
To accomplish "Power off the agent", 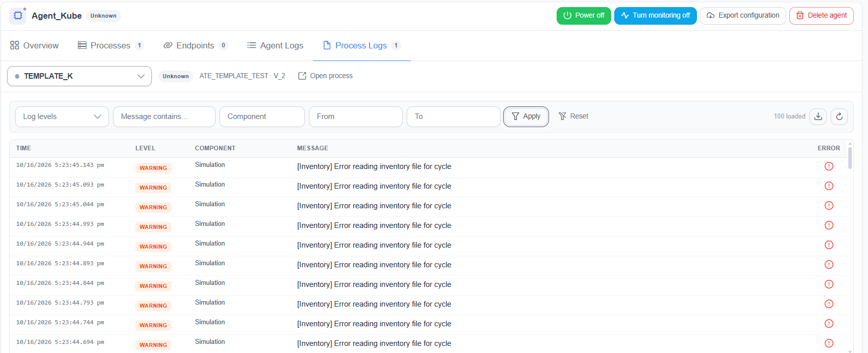I will tap(584, 16).
